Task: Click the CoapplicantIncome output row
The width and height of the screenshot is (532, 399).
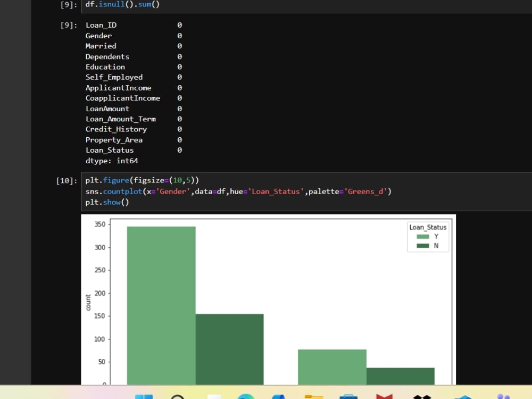Action: (x=134, y=98)
